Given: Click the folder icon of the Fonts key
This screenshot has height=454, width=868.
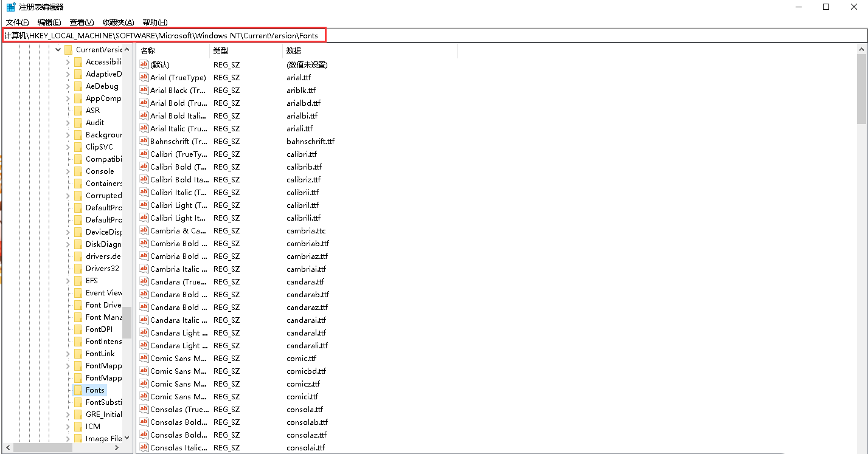Looking at the screenshot, I should (78, 390).
